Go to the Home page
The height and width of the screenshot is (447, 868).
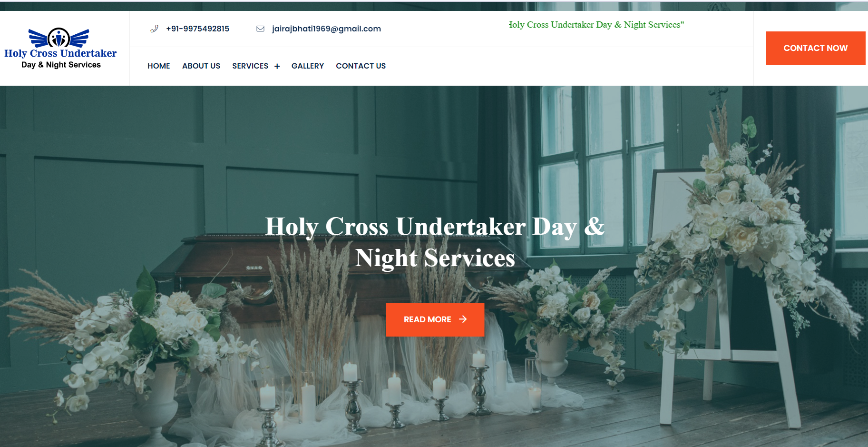coord(158,66)
